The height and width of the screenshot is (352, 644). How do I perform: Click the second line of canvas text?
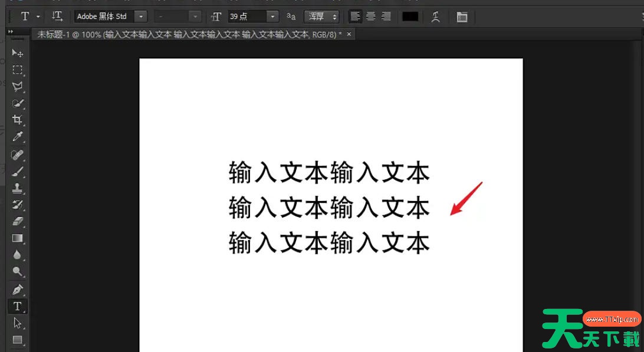tap(329, 207)
